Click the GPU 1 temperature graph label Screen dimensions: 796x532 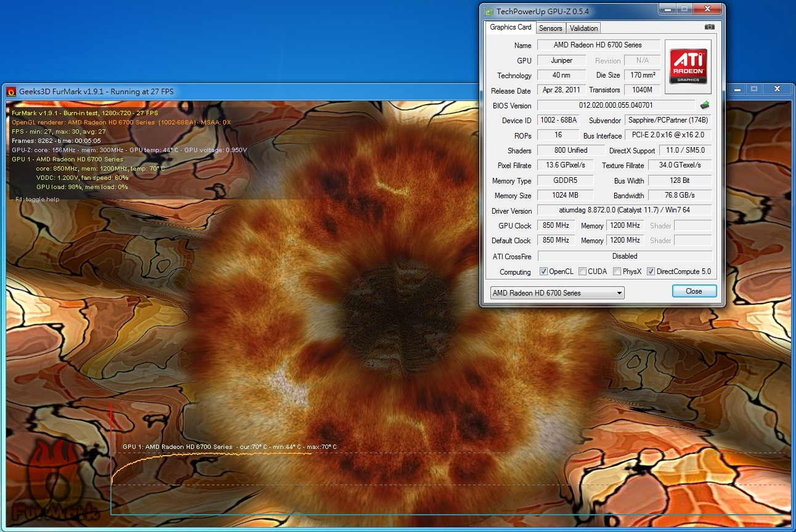229,447
